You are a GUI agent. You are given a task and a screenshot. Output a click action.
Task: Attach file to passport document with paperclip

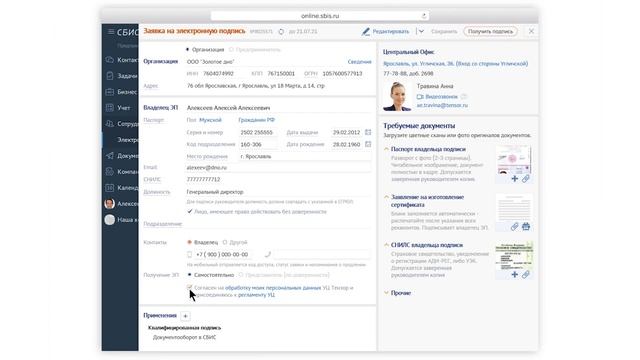(x=526, y=178)
